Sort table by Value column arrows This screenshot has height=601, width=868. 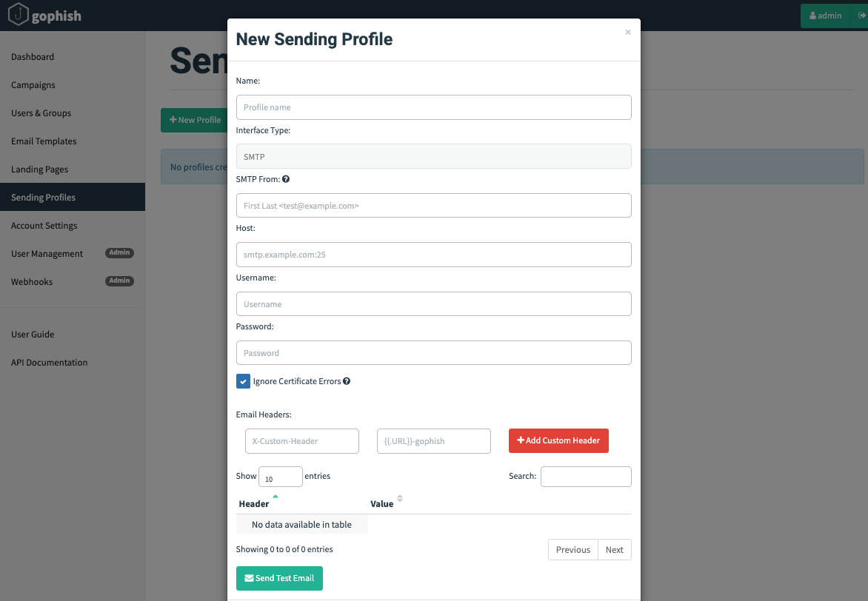400,499
